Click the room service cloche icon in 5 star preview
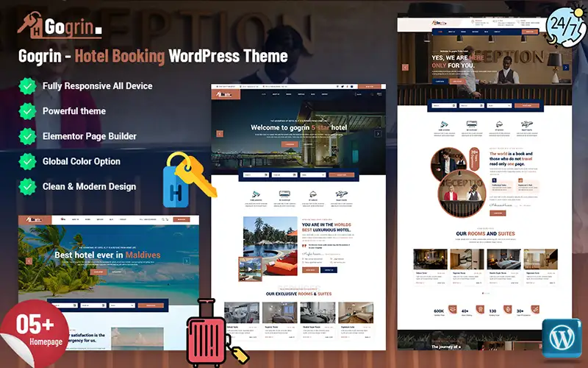The image size is (588, 368). point(313,194)
